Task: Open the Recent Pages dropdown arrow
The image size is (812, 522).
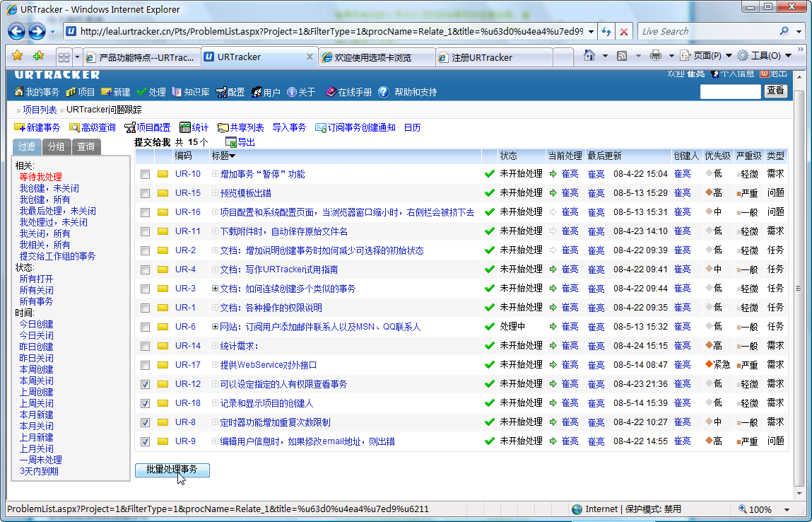Action: (x=52, y=32)
